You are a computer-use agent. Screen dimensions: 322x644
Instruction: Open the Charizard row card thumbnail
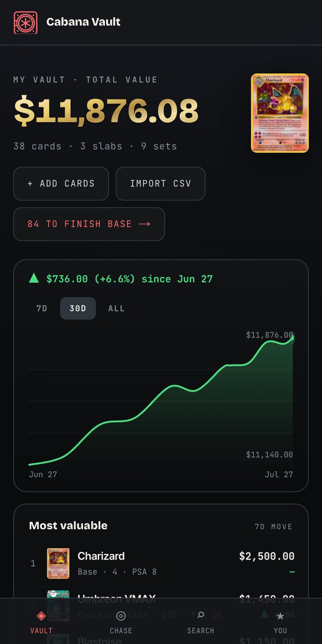[58, 563]
